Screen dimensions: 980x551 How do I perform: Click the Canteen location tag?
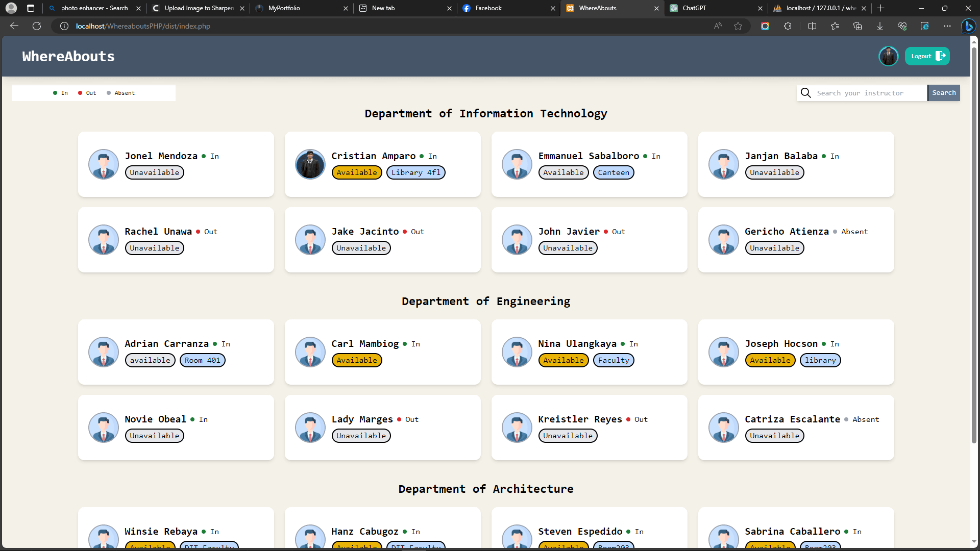click(x=614, y=172)
